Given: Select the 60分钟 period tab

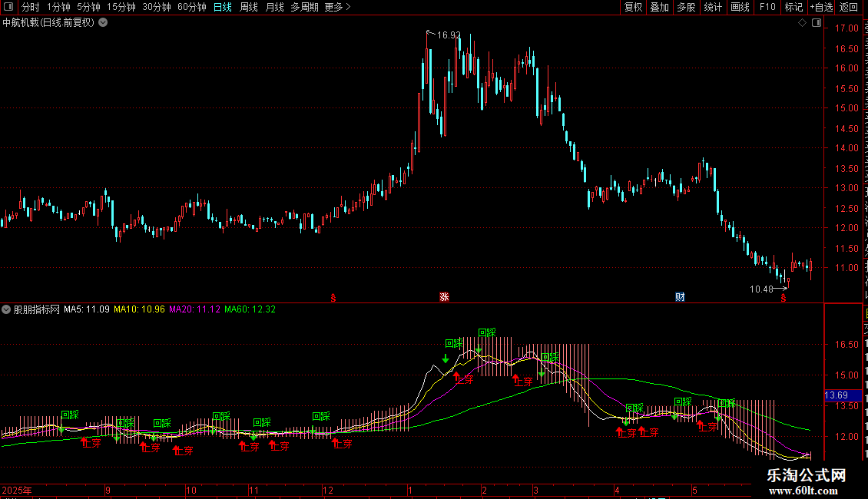Looking at the screenshot, I should coord(192,7).
